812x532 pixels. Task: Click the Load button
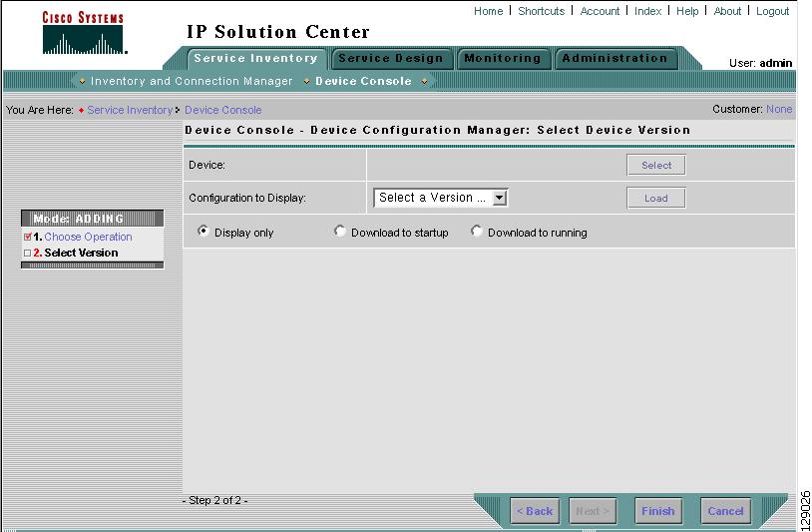coord(656,198)
